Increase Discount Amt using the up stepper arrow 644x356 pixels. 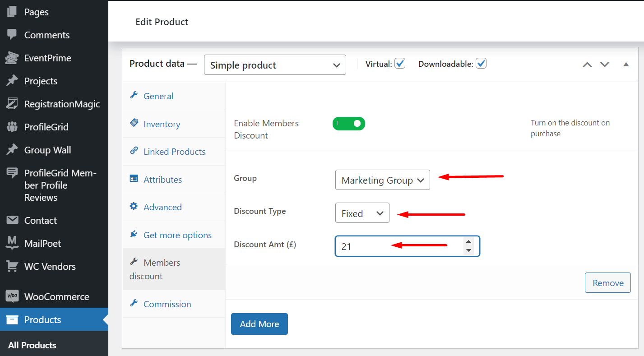pyautogui.click(x=469, y=241)
